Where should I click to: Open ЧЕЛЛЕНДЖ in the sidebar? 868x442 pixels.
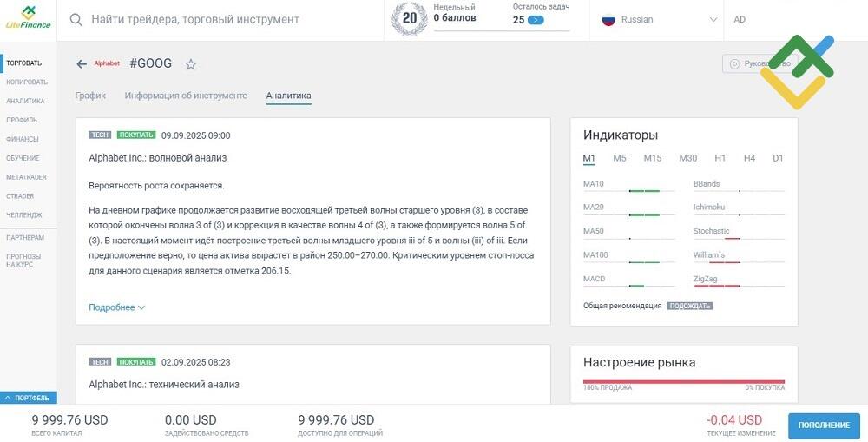pyautogui.click(x=23, y=214)
